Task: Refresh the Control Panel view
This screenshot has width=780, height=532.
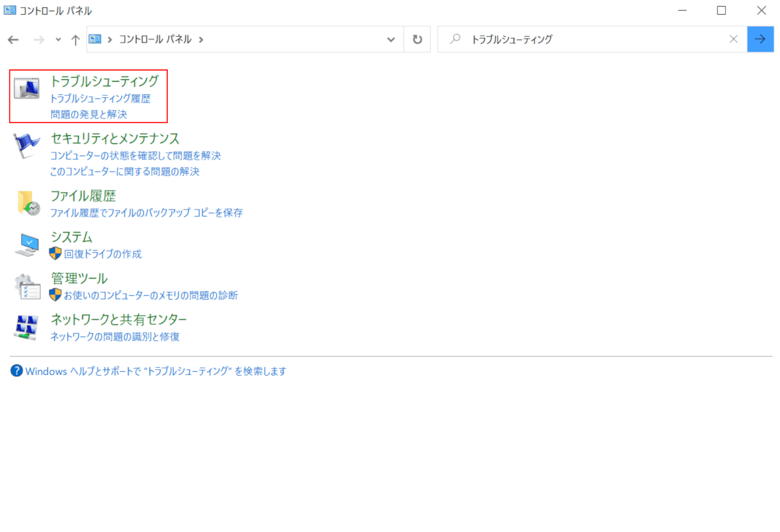Action: coord(417,39)
